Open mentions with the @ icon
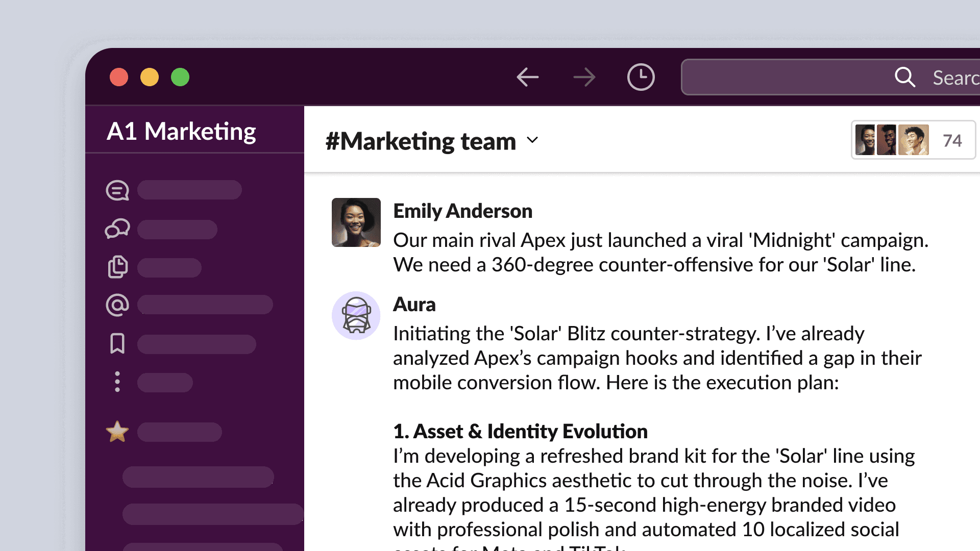This screenshot has height=551, width=980. pos(117,305)
